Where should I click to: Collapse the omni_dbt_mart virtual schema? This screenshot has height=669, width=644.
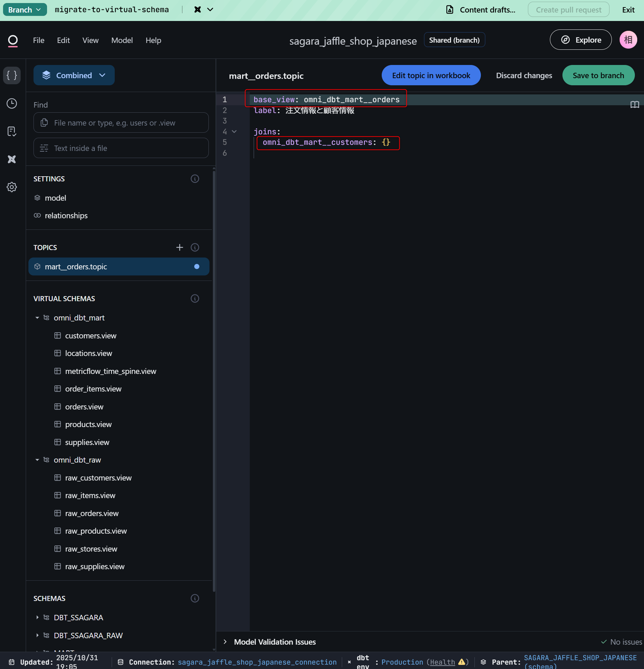37,318
